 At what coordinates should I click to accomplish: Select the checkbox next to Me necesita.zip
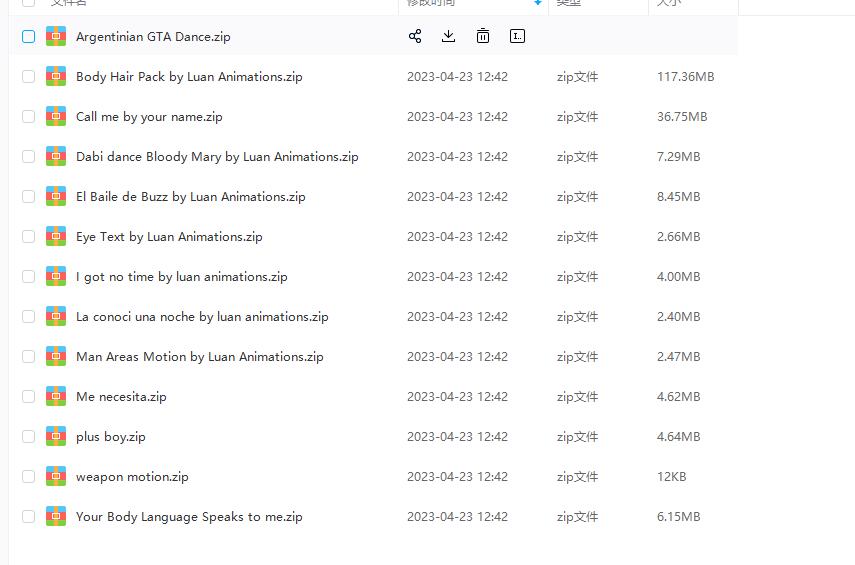click(x=28, y=397)
